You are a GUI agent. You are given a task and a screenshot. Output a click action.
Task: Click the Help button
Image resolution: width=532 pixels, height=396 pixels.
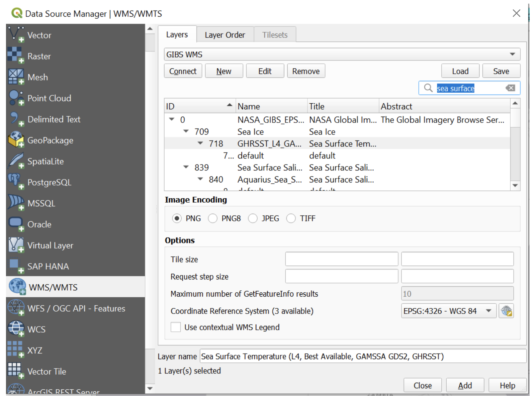click(x=507, y=385)
